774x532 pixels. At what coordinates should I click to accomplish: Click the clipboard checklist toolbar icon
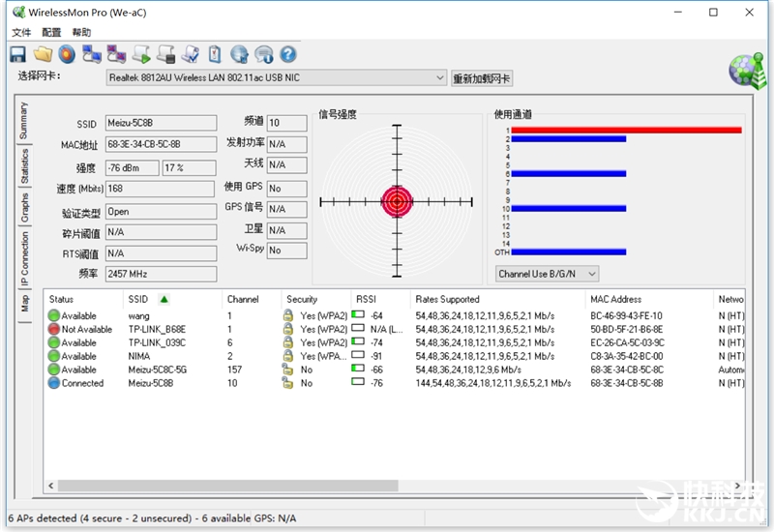(x=215, y=54)
